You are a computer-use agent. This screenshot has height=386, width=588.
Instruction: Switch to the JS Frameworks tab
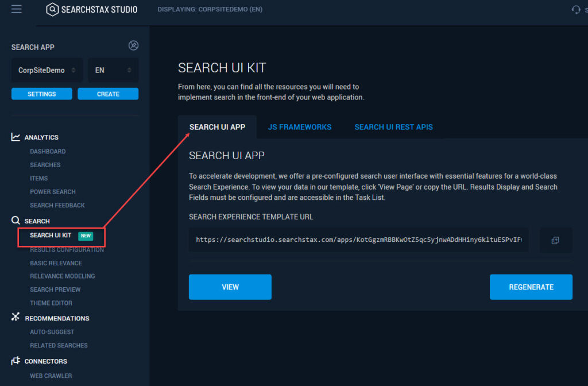pos(300,127)
